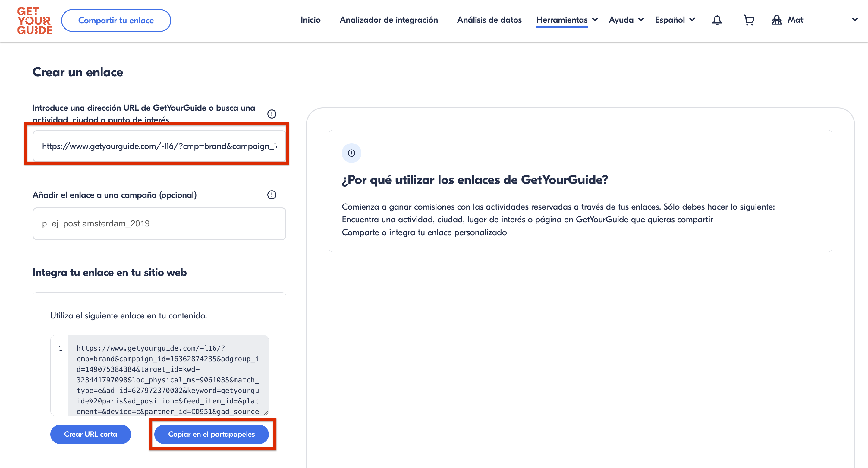This screenshot has width=868, height=468.
Task: Click the GetYourGuide logo
Action: [x=35, y=21]
